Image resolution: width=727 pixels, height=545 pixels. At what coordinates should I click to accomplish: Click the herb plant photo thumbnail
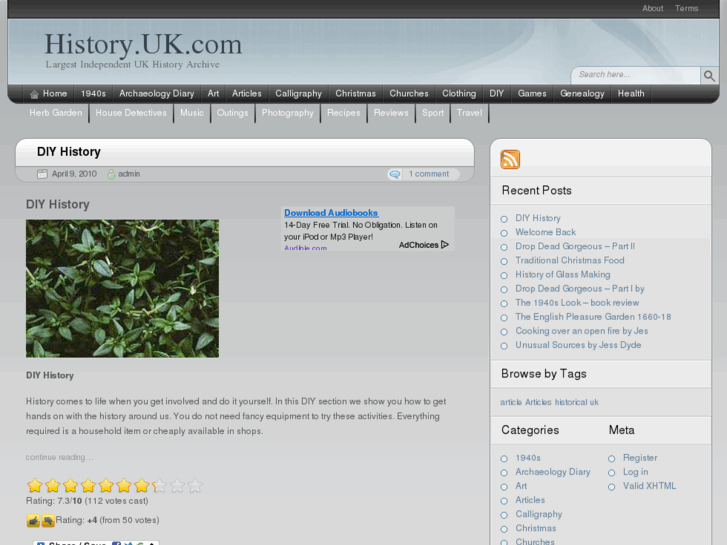pos(122,289)
